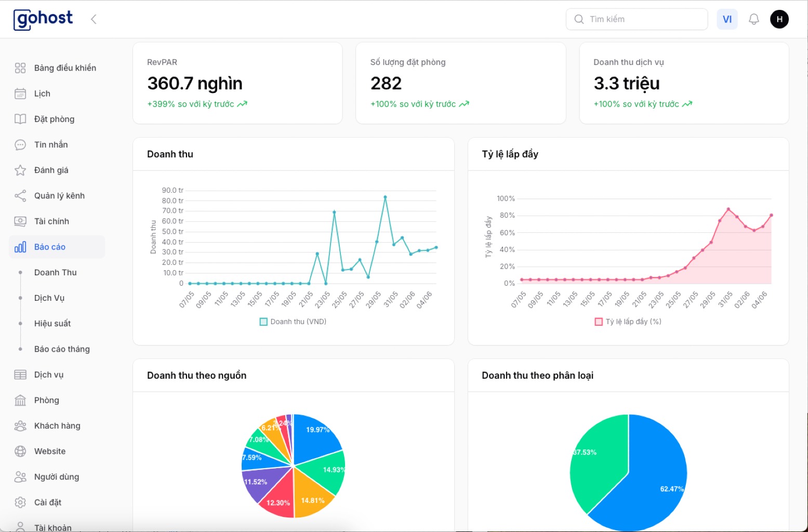Viewport: 808px width, 532px height.
Task: Open the Cài đặt gear icon
Action: point(20,502)
